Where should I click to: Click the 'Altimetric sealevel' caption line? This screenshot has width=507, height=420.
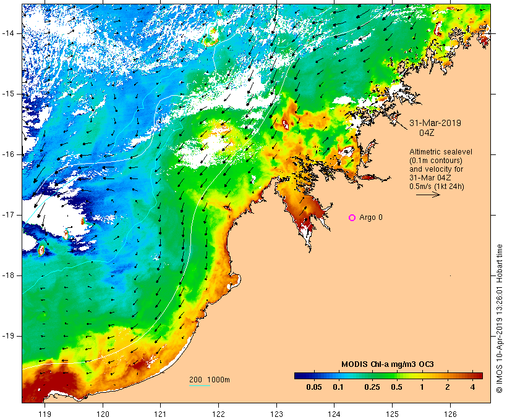click(x=441, y=152)
